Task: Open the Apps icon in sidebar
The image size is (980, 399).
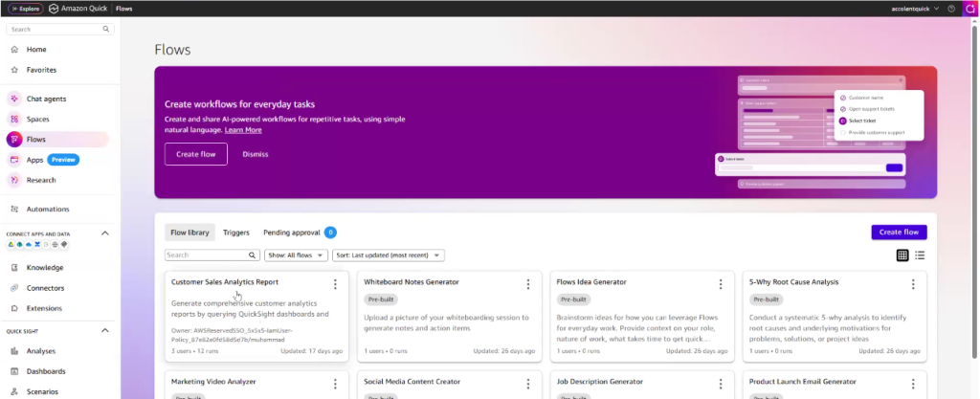Action: coord(14,160)
